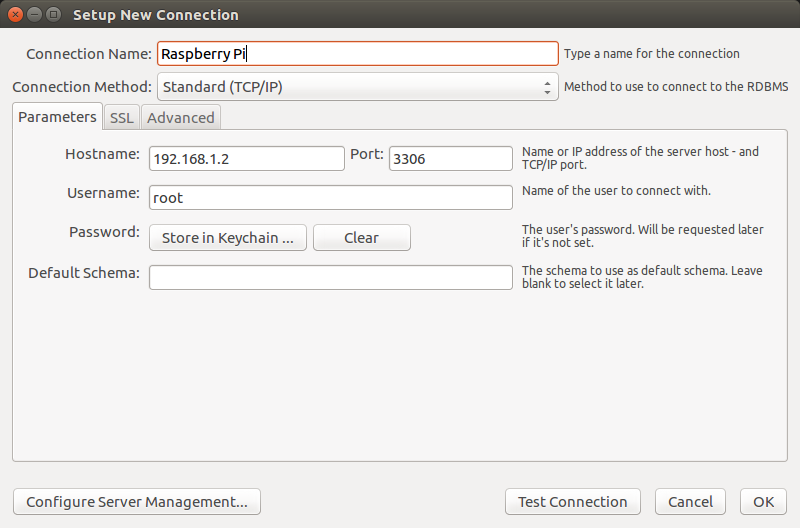This screenshot has height=528, width=800.
Task: Click the Port field showing 3306
Action: pyautogui.click(x=451, y=159)
